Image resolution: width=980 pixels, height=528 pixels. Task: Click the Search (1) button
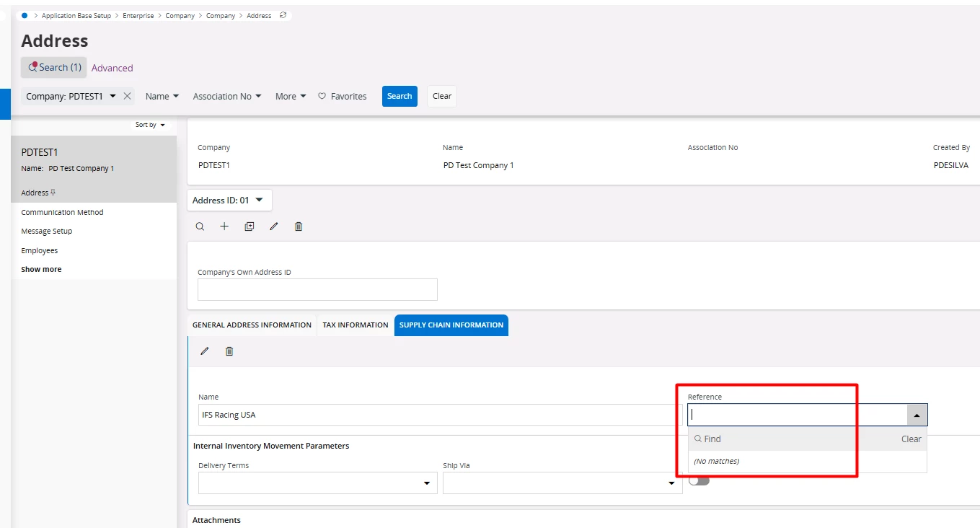tap(54, 67)
